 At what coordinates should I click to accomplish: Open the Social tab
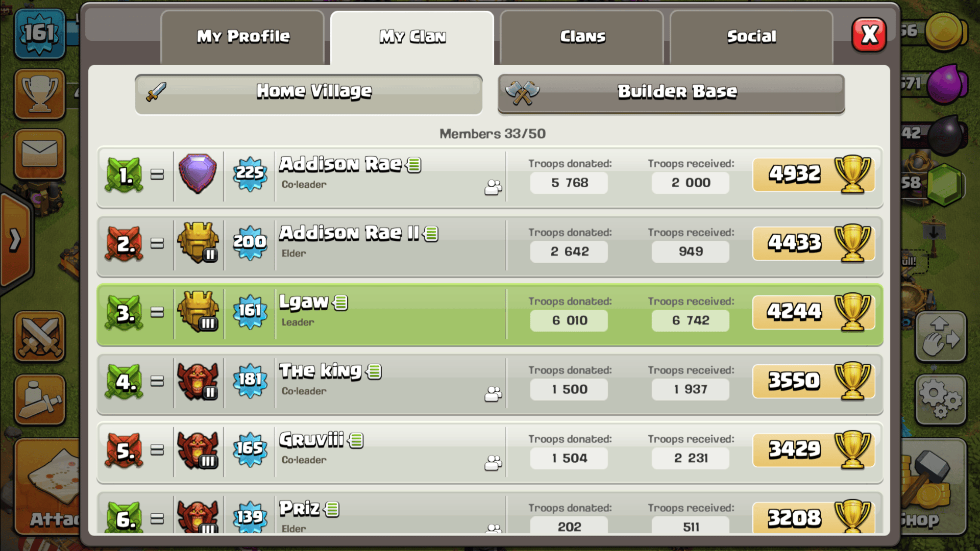pos(752,37)
